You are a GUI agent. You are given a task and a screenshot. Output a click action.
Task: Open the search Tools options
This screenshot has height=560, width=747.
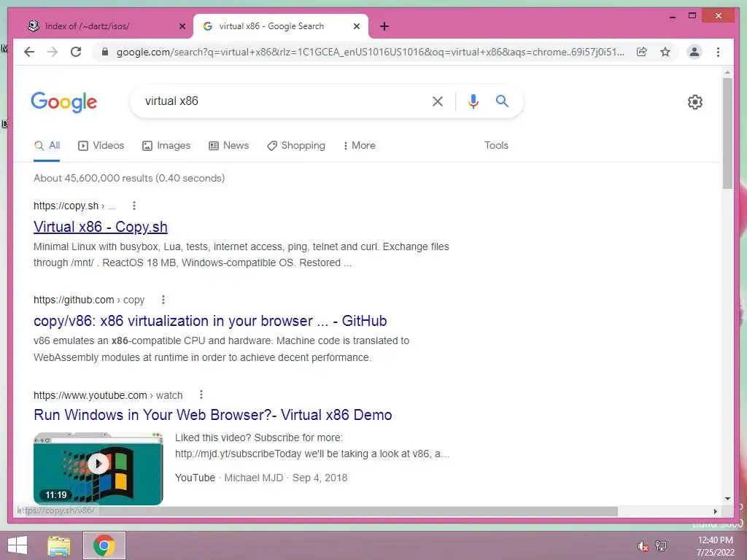point(496,146)
